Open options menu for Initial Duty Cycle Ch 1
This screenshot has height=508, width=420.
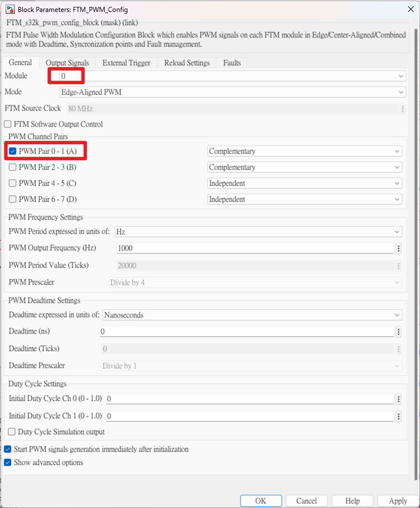[x=398, y=416]
